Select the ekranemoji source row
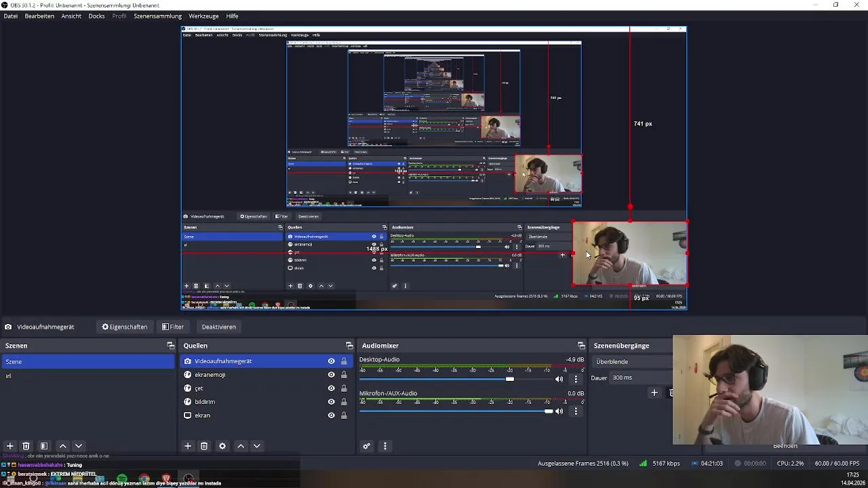 pos(267,375)
